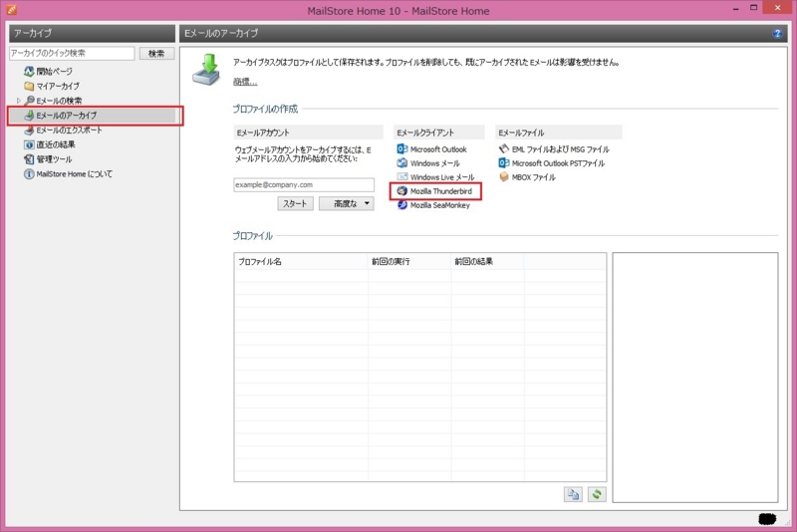Click the Eメールのエクスポート icon
The width and height of the screenshot is (797, 532).
click(x=29, y=131)
